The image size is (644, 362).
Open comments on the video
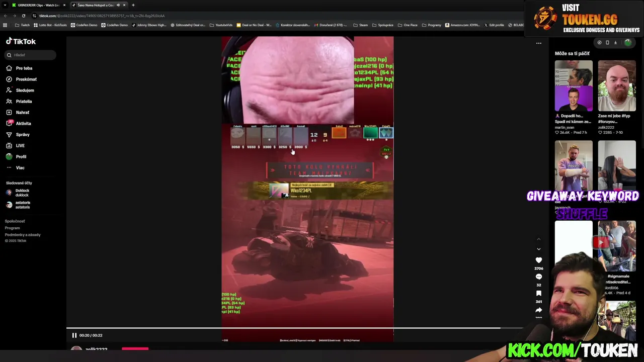[x=538, y=277]
